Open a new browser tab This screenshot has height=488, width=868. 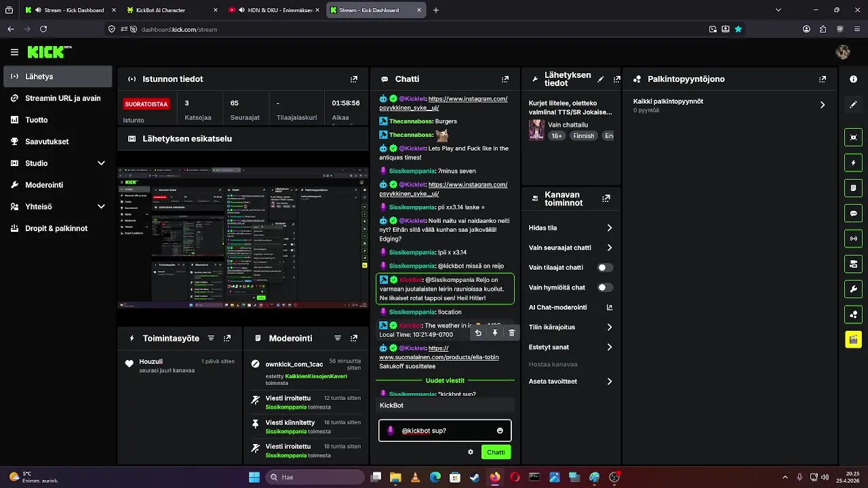pos(436,10)
